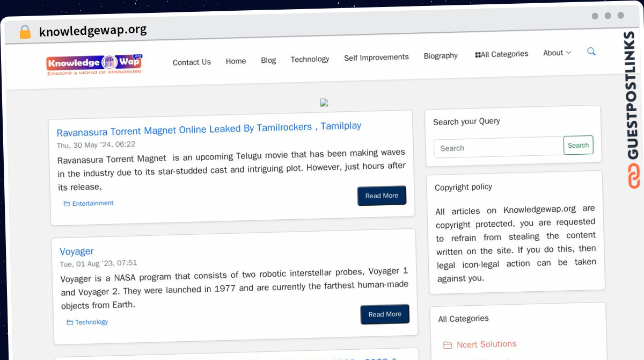
Task: Open the Technology category link under Voyager
Action: tap(92, 322)
